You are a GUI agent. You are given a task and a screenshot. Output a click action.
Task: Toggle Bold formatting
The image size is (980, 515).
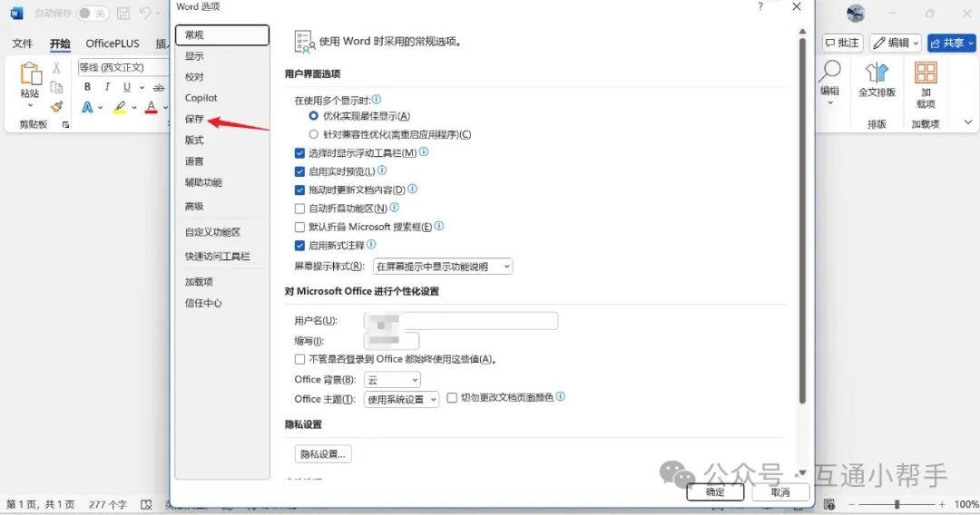(x=87, y=87)
